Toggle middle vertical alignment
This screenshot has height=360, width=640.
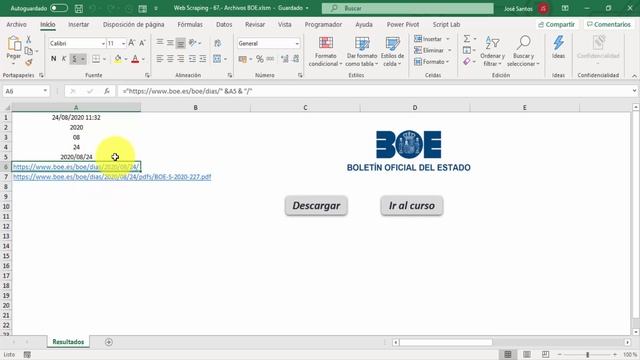pyautogui.click(x=170, y=42)
